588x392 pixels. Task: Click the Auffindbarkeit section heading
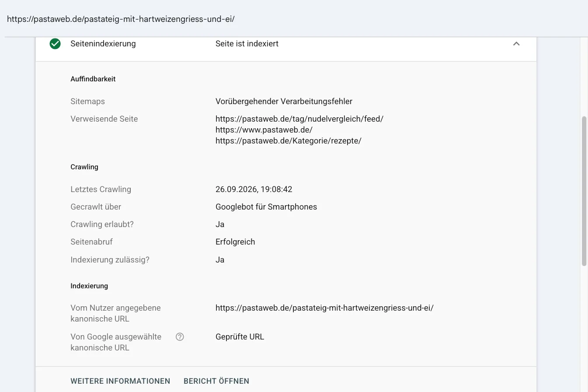93,79
